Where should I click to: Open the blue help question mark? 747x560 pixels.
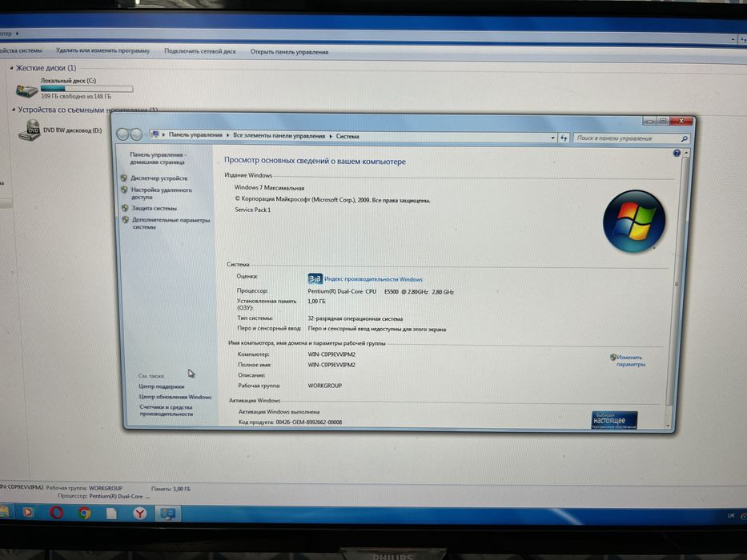click(677, 153)
